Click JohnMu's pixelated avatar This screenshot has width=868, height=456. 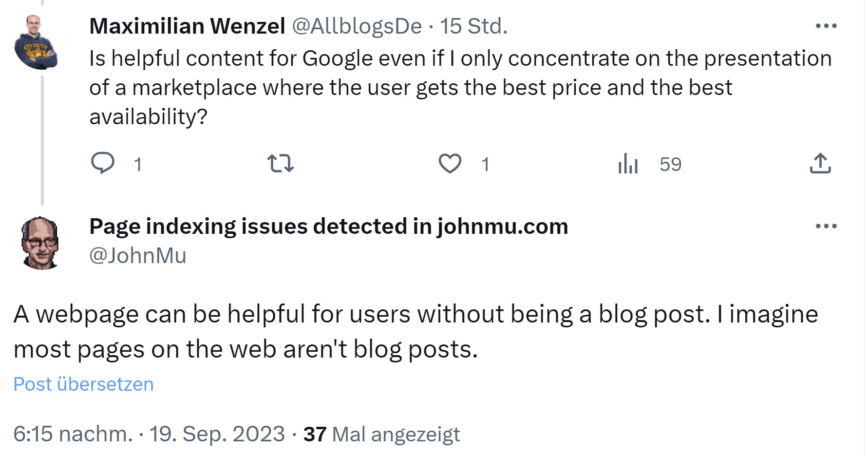tap(40, 244)
